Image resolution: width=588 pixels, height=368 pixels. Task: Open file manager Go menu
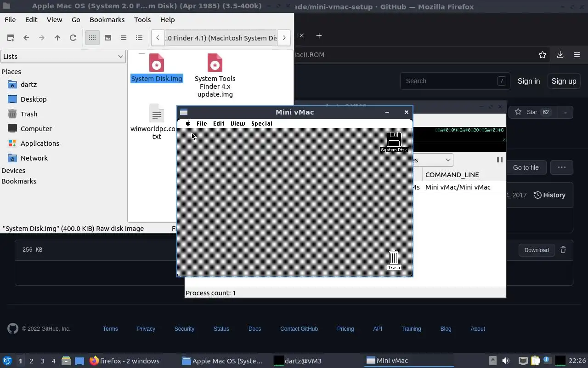click(x=76, y=19)
